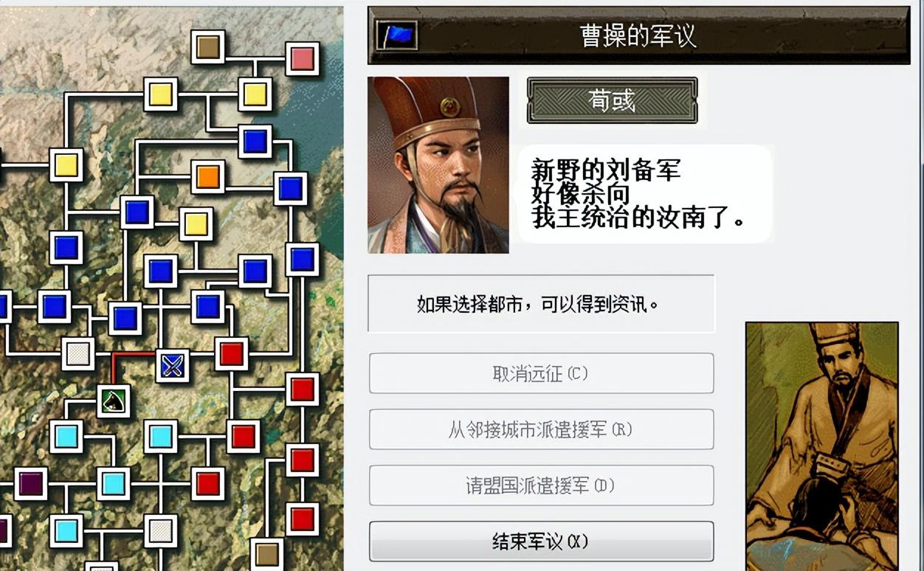Select the orange city node
The height and width of the screenshot is (571, 924).
(208, 177)
